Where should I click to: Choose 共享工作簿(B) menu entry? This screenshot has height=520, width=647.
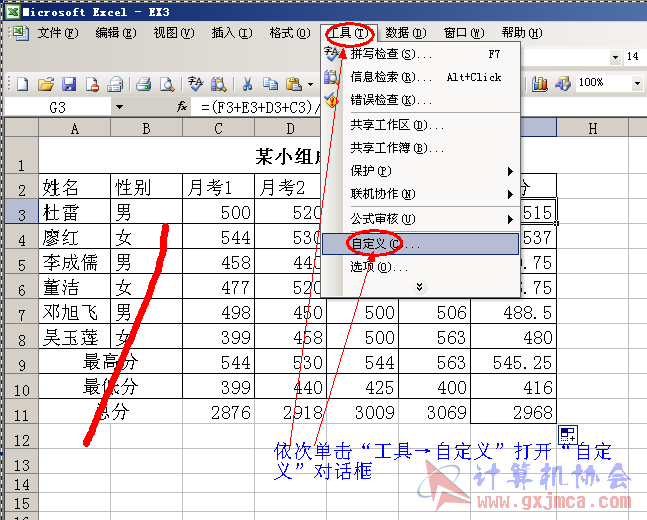(x=420, y=148)
